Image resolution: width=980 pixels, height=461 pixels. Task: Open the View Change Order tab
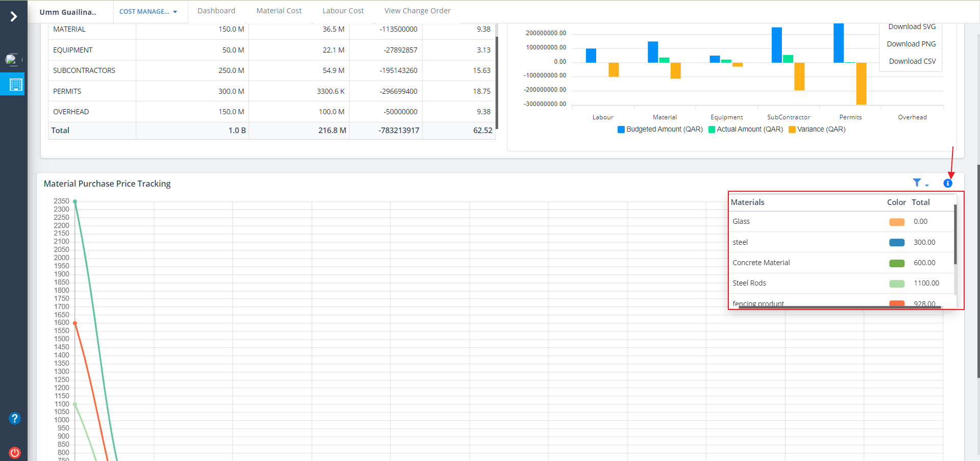click(417, 11)
